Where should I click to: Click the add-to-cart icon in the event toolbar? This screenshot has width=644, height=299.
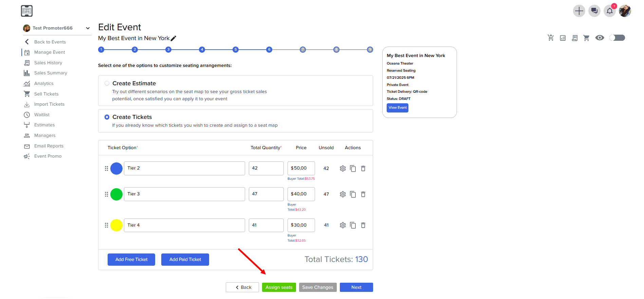pyautogui.click(x=551, y=38)
